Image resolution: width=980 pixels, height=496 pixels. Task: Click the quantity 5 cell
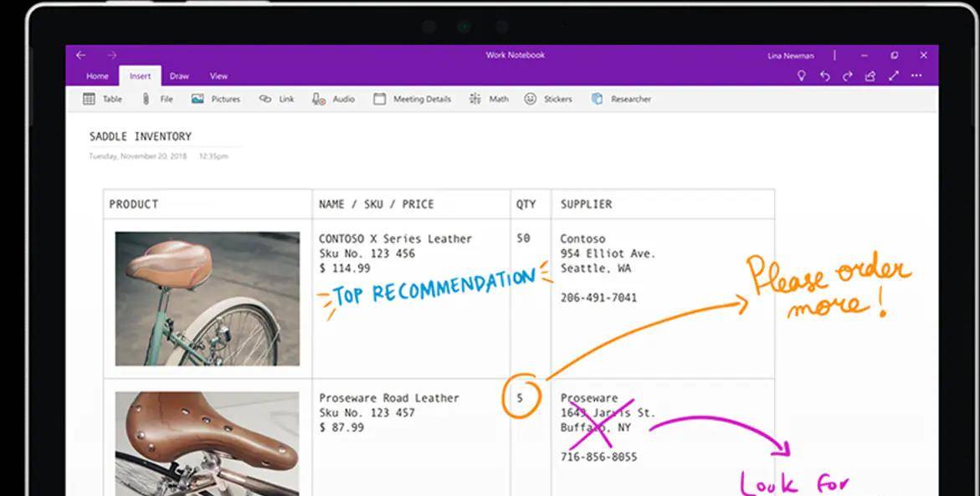[x=520, y=398]
